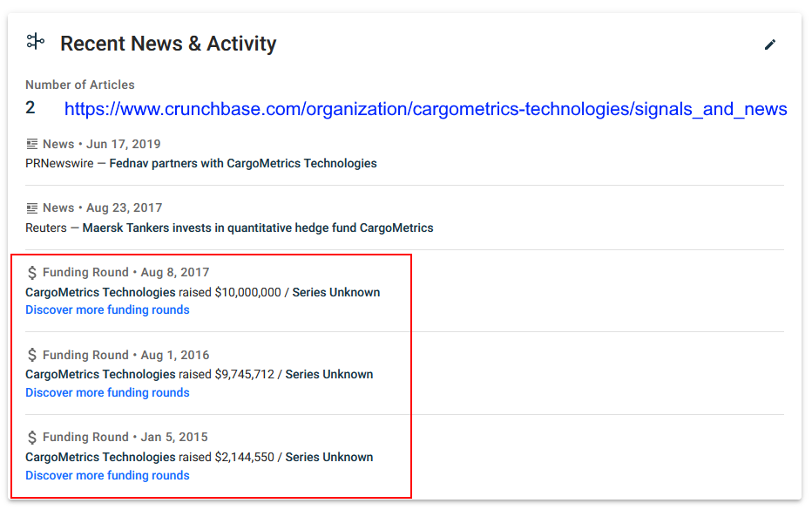This screenshot has height=510, width=812.
Task: Click the article count value 2
Action: (x=30, y=108)
